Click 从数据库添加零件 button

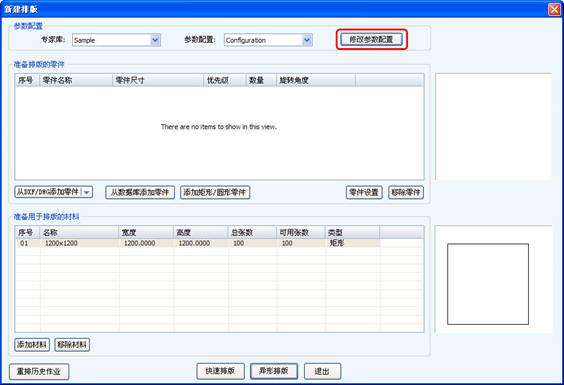pos(140,192)
